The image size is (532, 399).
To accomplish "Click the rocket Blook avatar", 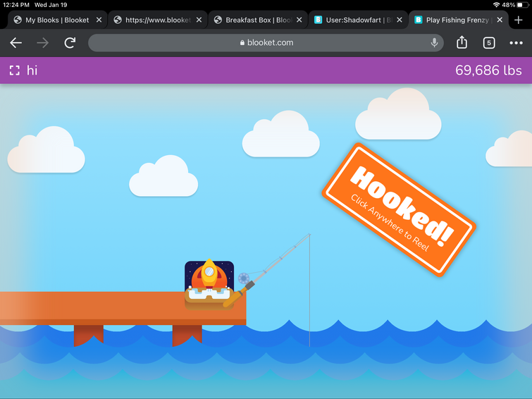I will 209,285.
